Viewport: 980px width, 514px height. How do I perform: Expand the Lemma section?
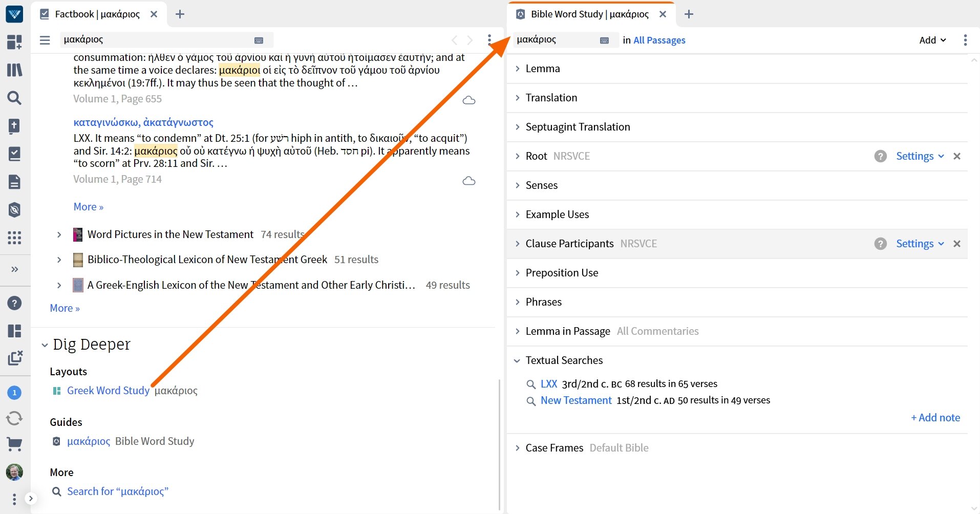click(517, 69)
